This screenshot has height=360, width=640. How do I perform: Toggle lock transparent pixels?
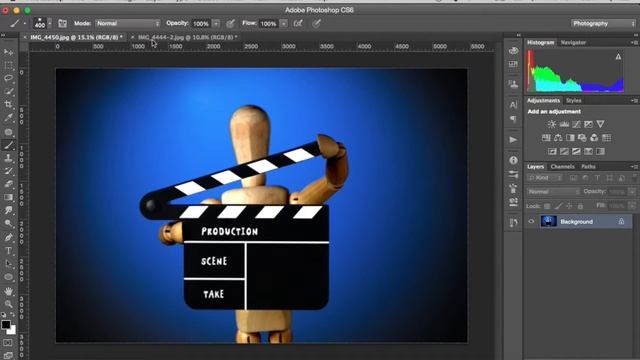pyautogui.click(x=547, y=206)
